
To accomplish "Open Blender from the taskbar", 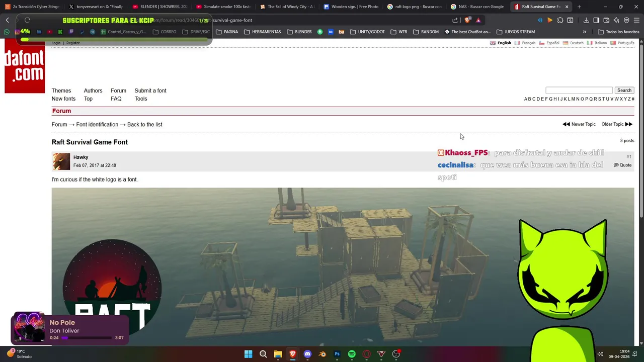I will point(323,354).
